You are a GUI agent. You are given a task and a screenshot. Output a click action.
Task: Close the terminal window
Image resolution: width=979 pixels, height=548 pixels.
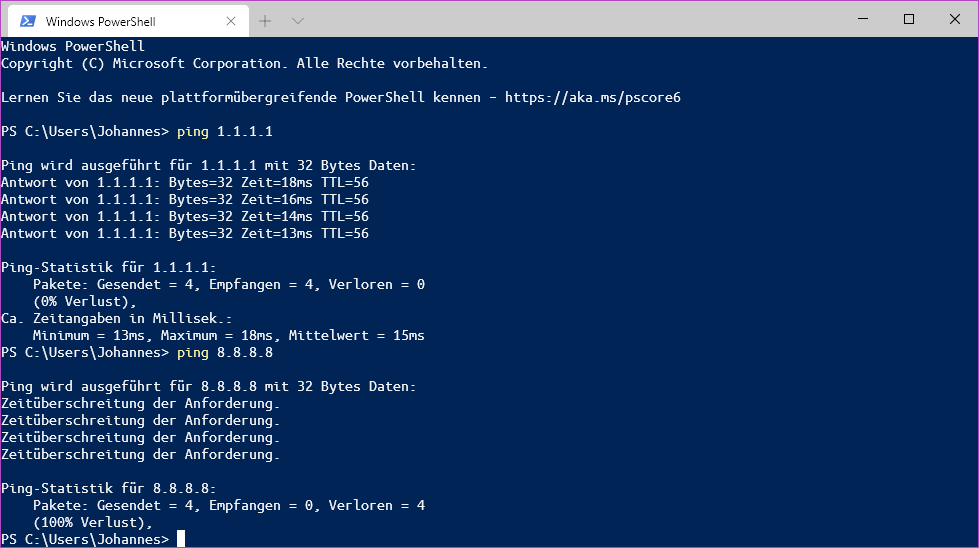(x=955, y=19)
